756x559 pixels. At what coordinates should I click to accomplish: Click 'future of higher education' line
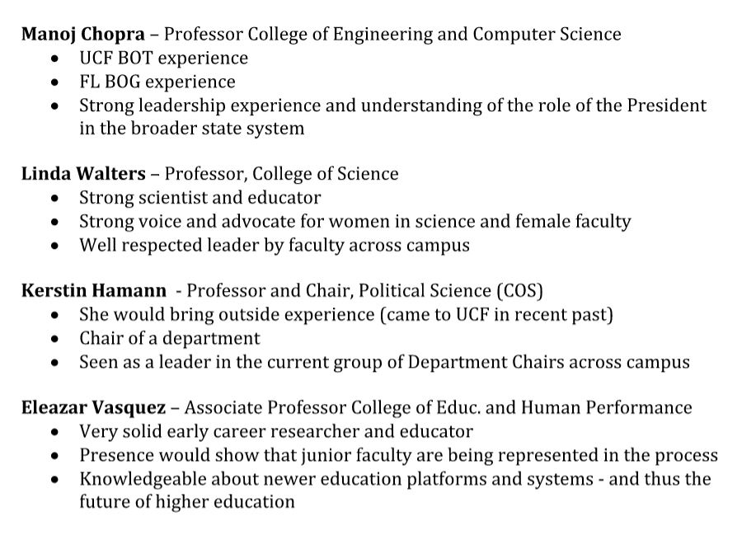point(186,501)
